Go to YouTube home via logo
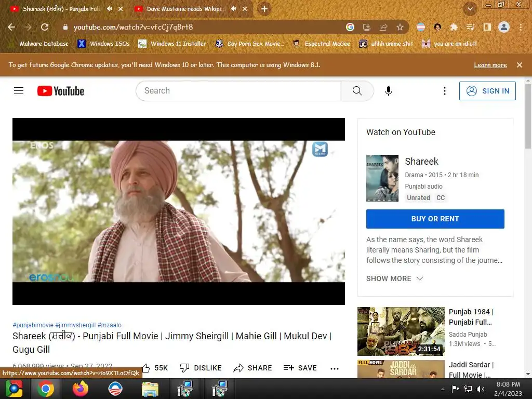The width and height of the screenshot is (532, 399). [x=61, y=91]
